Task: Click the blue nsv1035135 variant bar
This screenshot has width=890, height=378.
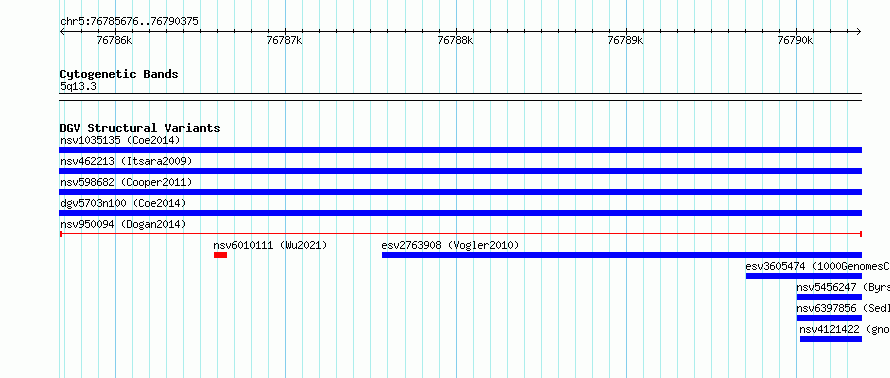Action: coord(460,150)
